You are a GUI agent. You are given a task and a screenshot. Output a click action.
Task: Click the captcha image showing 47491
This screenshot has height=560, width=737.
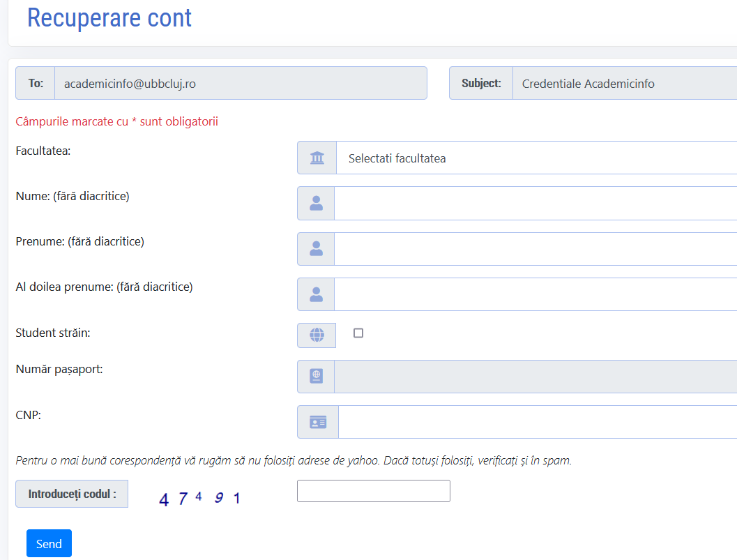click(200, 499)
